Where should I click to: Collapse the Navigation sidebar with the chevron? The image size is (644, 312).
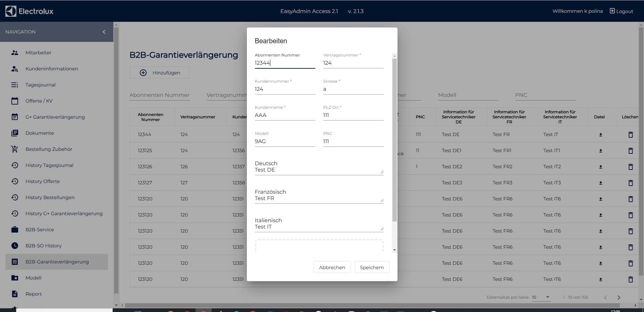pyautogui.click(x=104, y=32)
